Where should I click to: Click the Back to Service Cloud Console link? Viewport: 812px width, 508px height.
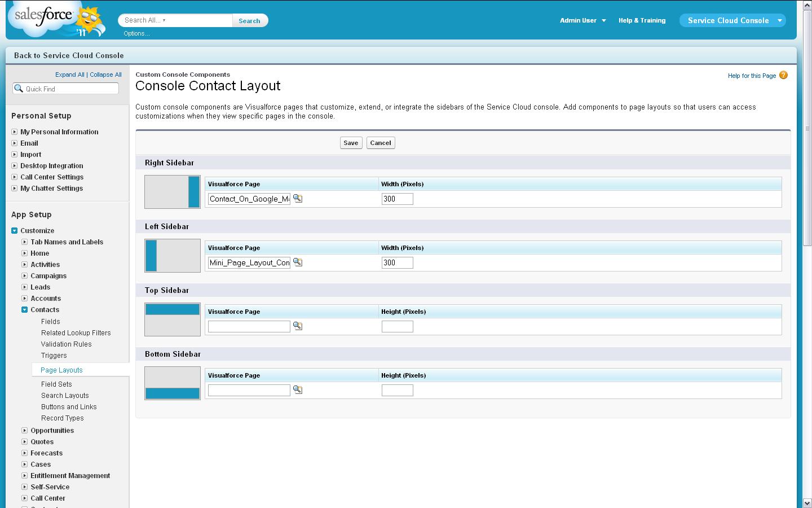tap(69, 55)
